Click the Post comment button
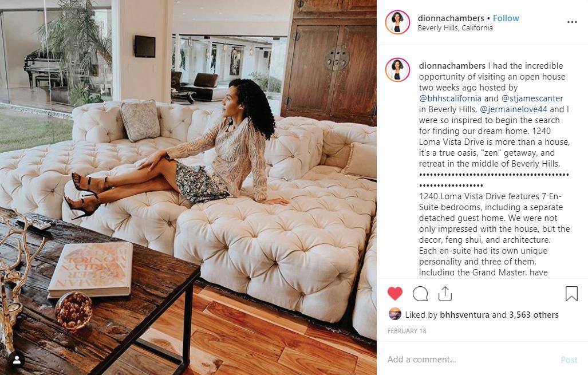 click(x=569, y=360)
